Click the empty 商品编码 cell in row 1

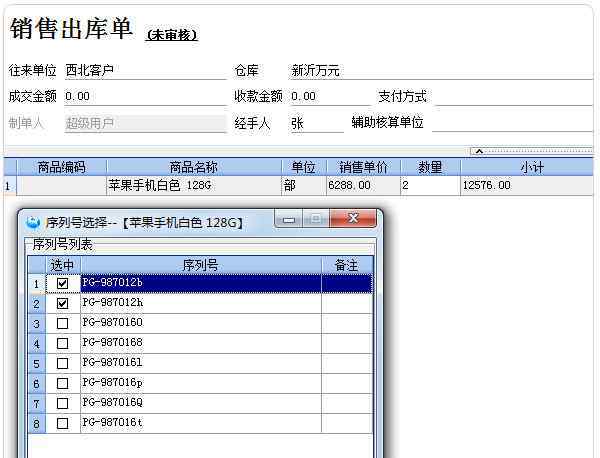click(62, 186)
